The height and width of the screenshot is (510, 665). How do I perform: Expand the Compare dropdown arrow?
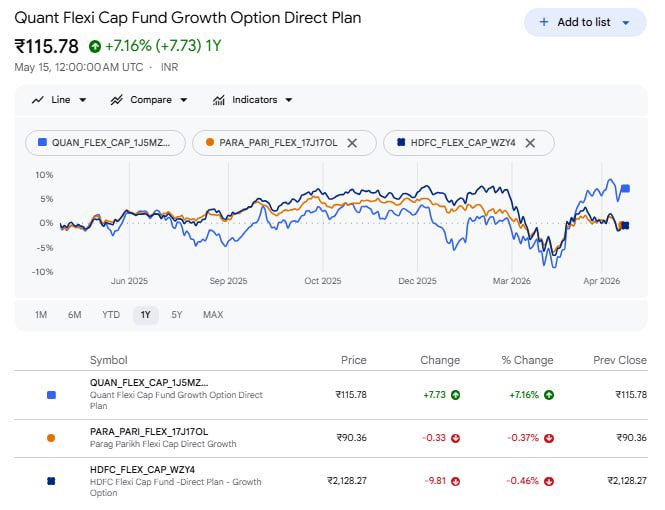[184, 100]
